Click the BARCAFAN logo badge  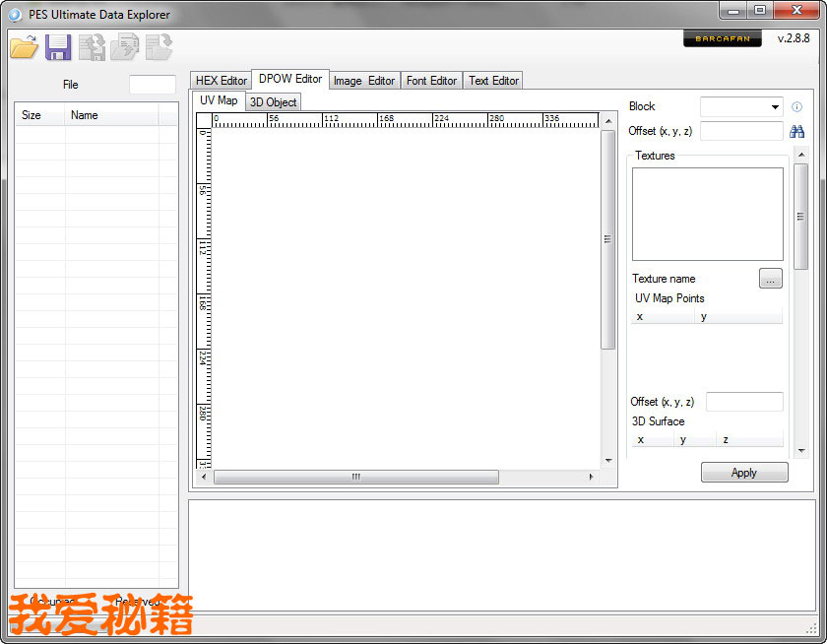(722, 39)
